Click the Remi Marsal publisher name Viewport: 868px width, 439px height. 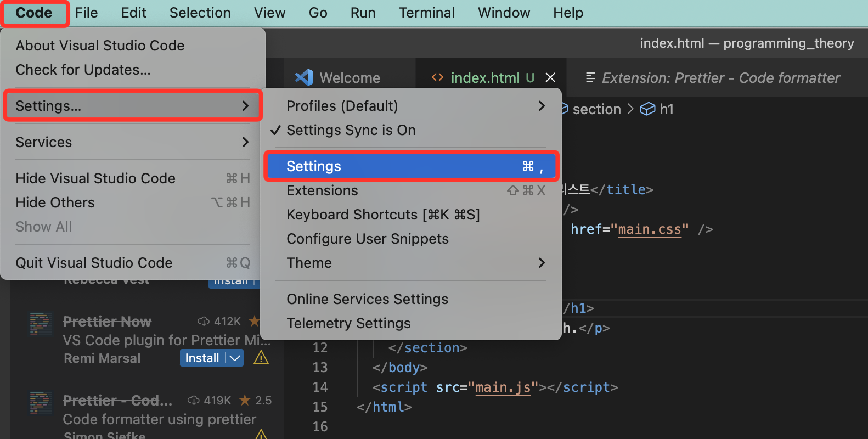pyautogui.click(x=102, y=358)
